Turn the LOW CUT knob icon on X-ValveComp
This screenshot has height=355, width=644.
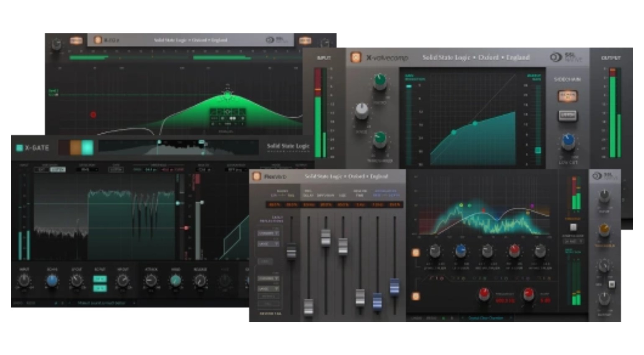coord(568,142)
